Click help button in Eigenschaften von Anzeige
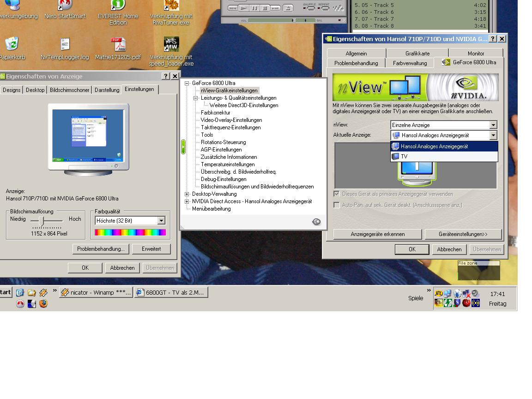Screen dimensions: 532x399 tap(166, 76)
